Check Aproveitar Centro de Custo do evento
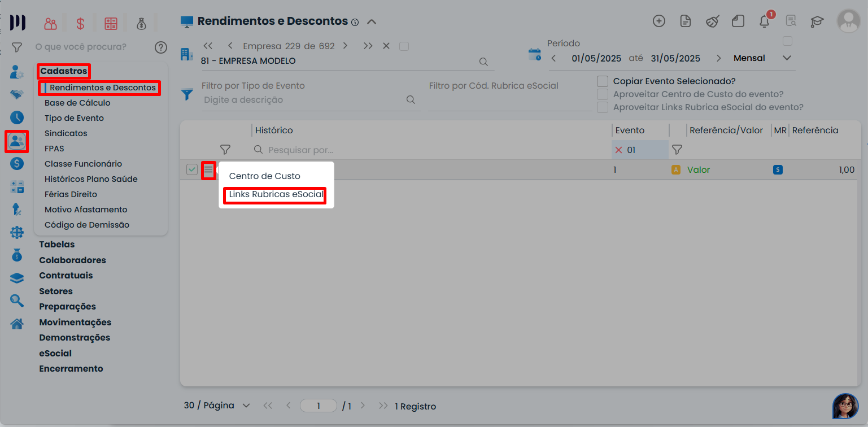Viewport: 868px width, 427px height. (x=603, y=94)
